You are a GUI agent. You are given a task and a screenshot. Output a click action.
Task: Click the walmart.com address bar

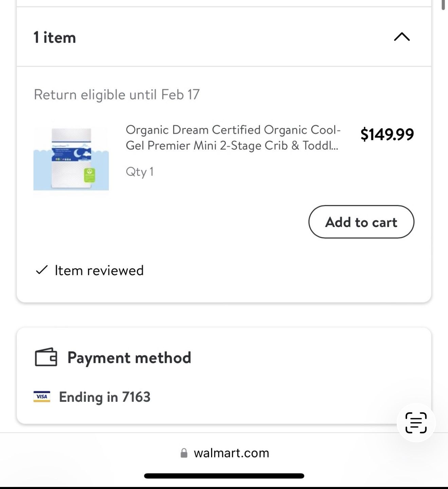[x=231, y=453]
